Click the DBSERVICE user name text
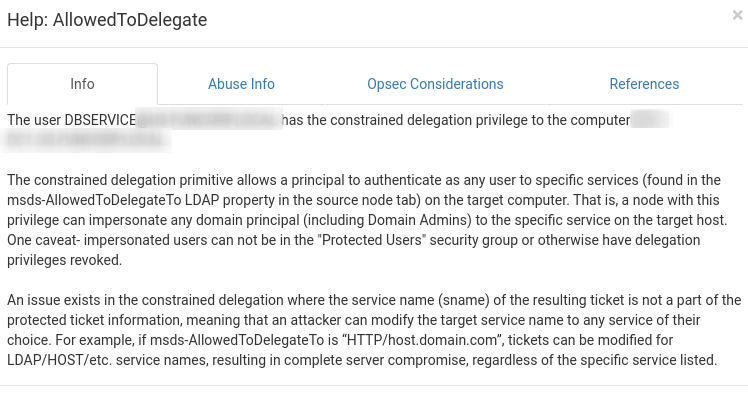The image size is (748, 393). coord(100,120)
